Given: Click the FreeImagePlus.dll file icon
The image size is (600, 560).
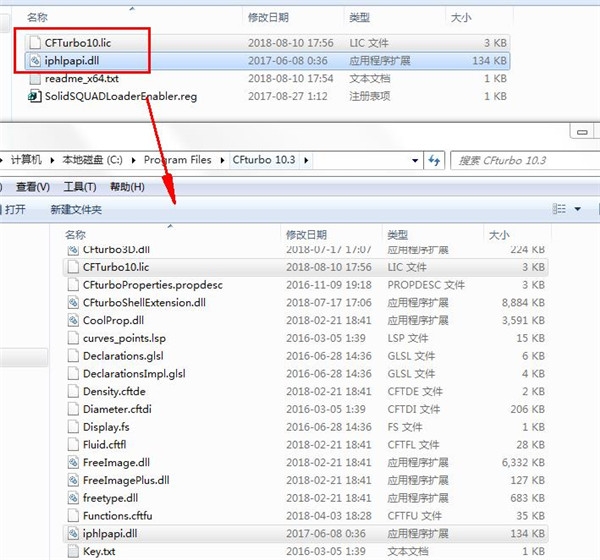Looking at the screenshot, I should pyautogui.click(x=73, y=480).
